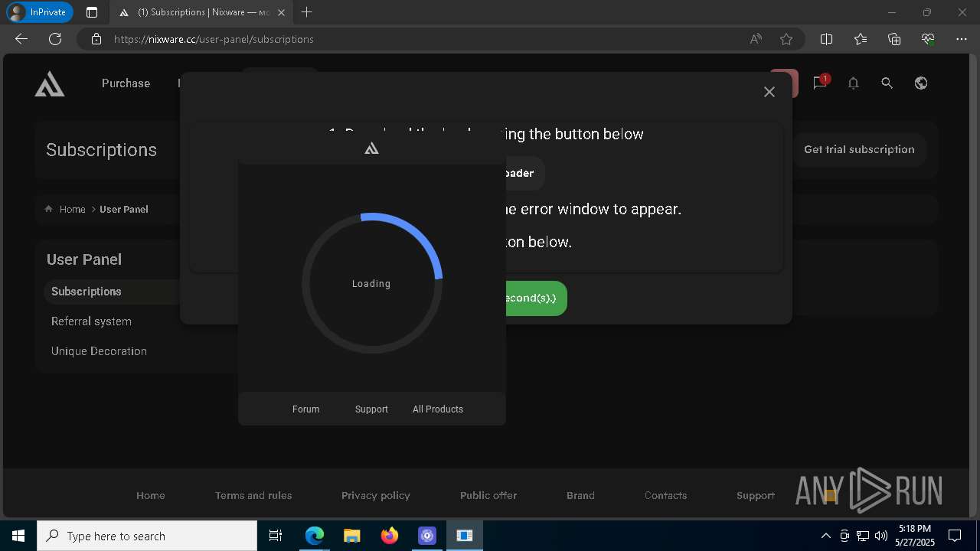Open Privacy policy footer link
This screenshot has width=980, height=551.
(375, 496)
